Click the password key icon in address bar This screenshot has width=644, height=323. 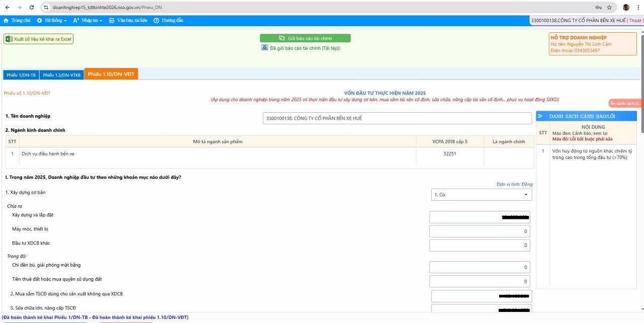(598, 8)
